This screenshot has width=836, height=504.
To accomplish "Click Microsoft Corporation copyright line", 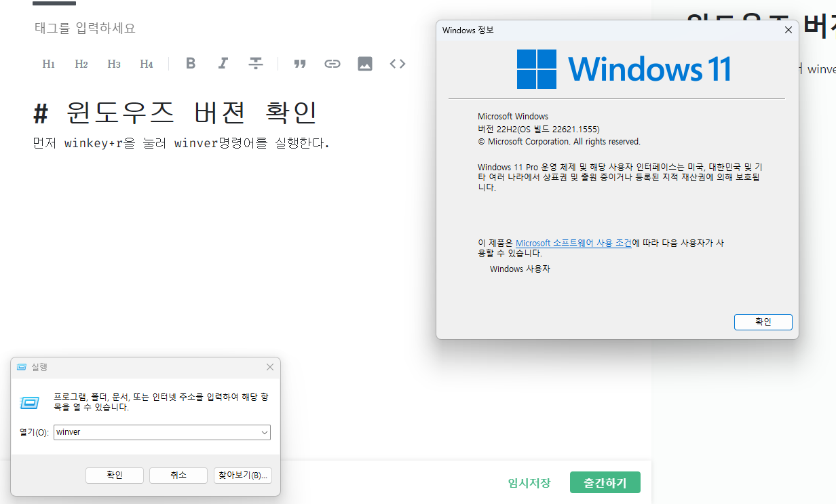I will tap(559, 142).
